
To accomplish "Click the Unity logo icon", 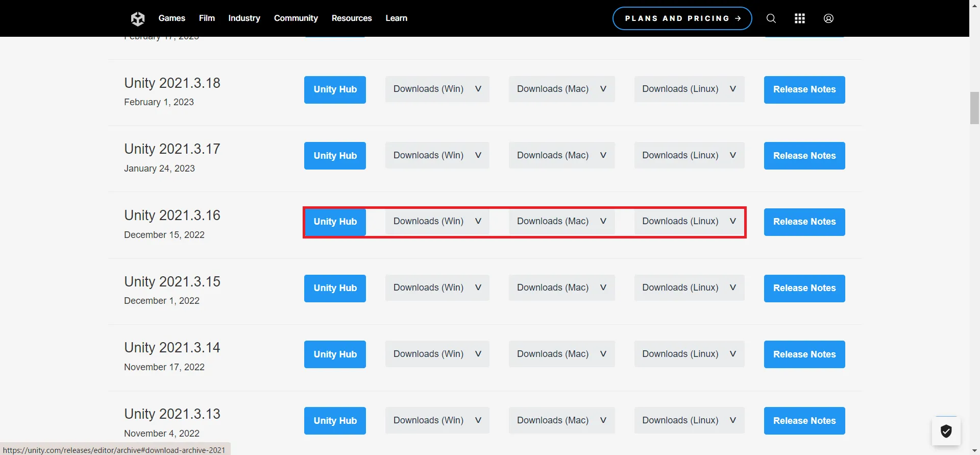I will 138,19.
